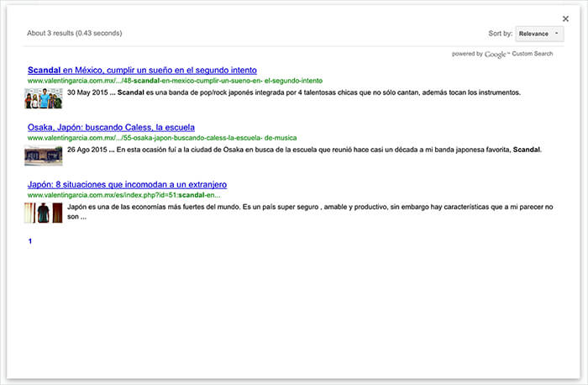
Task: Close the search results overlay
Action: pyautogui.click(x=565, y=18)
